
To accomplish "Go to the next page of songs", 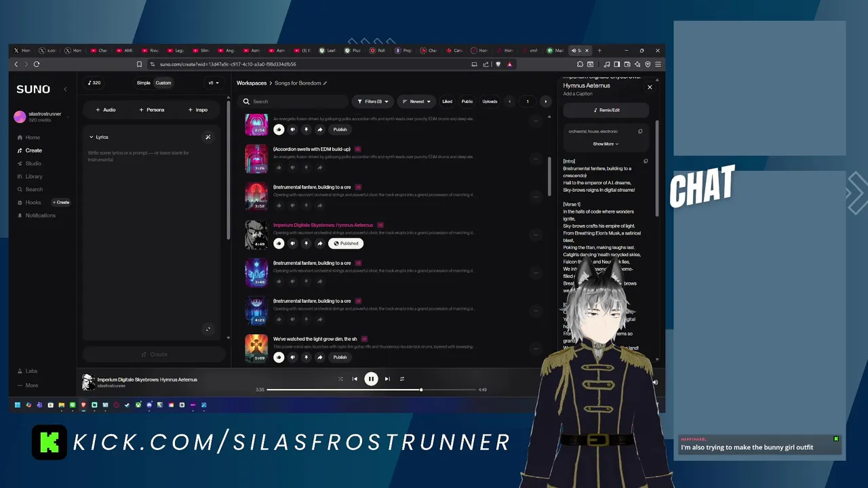I will tap(545, 102).
